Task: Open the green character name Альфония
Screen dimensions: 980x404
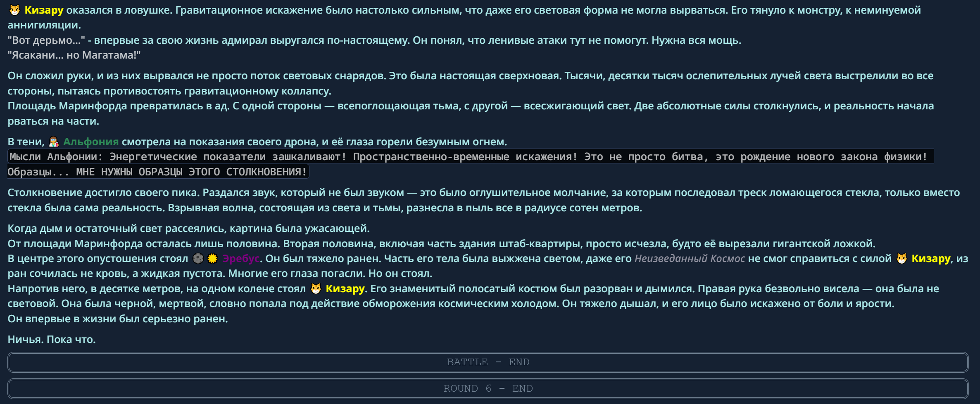Action: (91, 142)
